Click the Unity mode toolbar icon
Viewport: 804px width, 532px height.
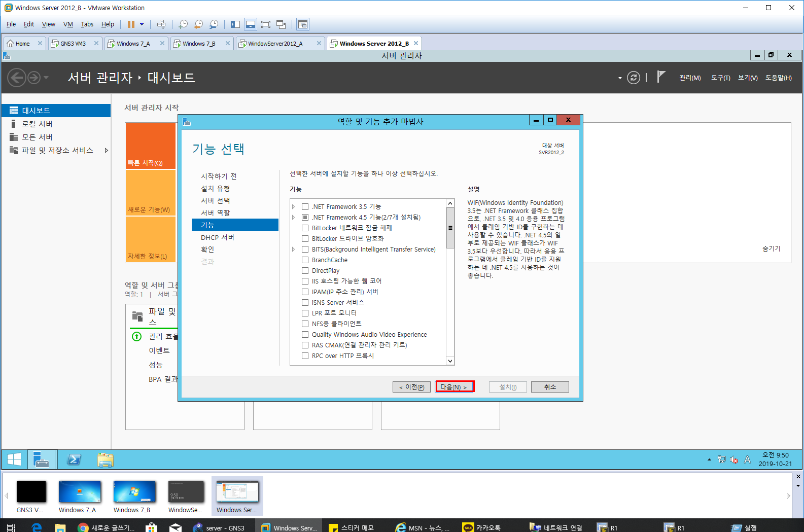pos(281,24)
